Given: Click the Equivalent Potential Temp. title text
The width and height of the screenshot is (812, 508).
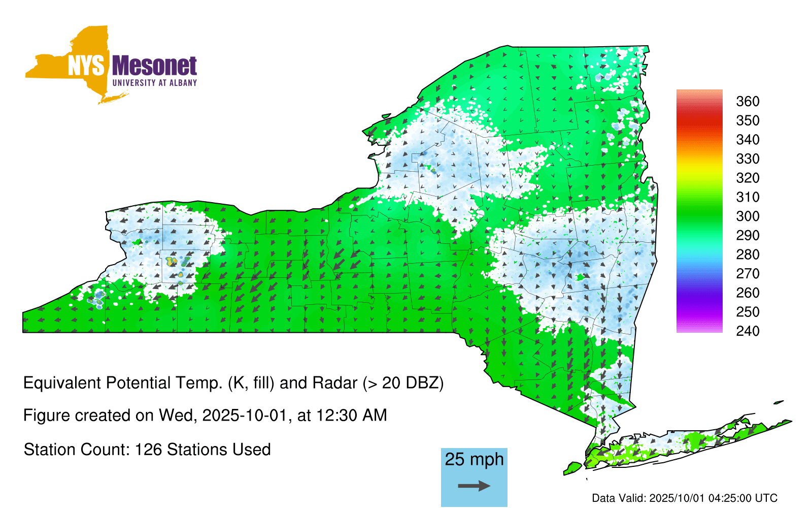Looking at the screenshot, I should pos(233,383).
